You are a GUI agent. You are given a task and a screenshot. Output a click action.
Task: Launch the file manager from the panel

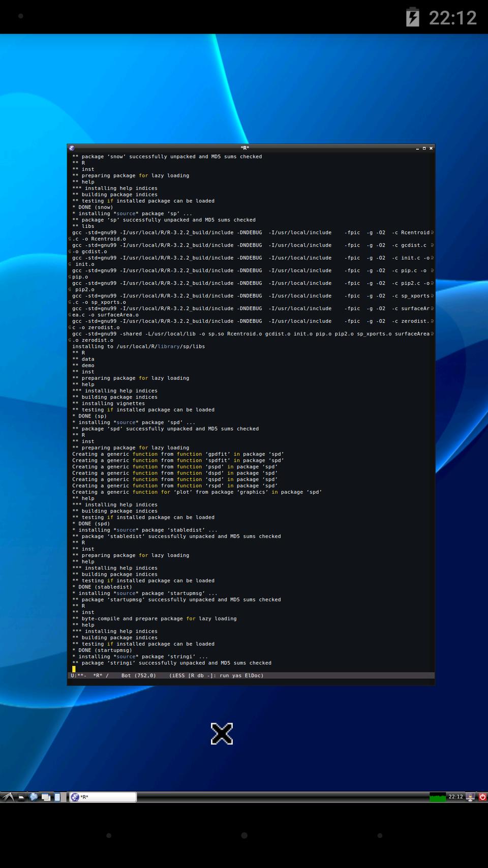click(21, 797)
